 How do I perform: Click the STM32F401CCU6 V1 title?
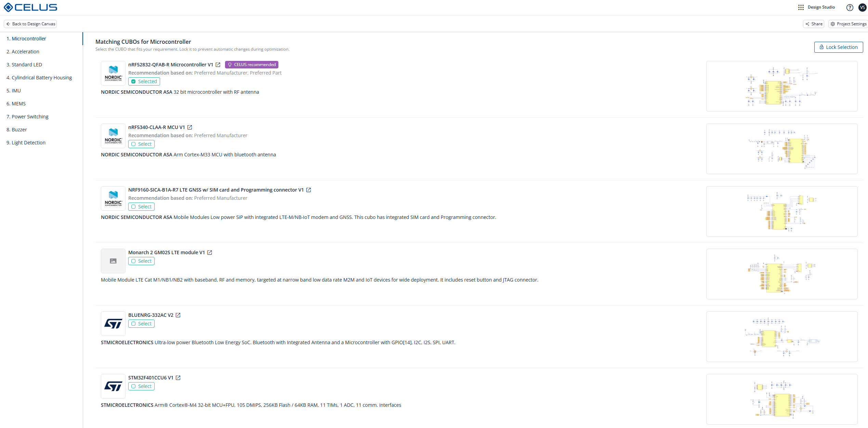[151, 378]
